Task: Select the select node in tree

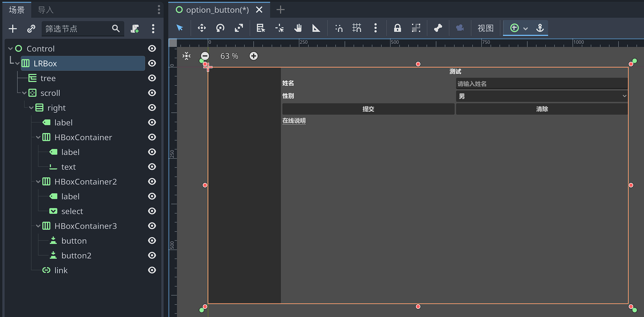Action: click(72, 211)
